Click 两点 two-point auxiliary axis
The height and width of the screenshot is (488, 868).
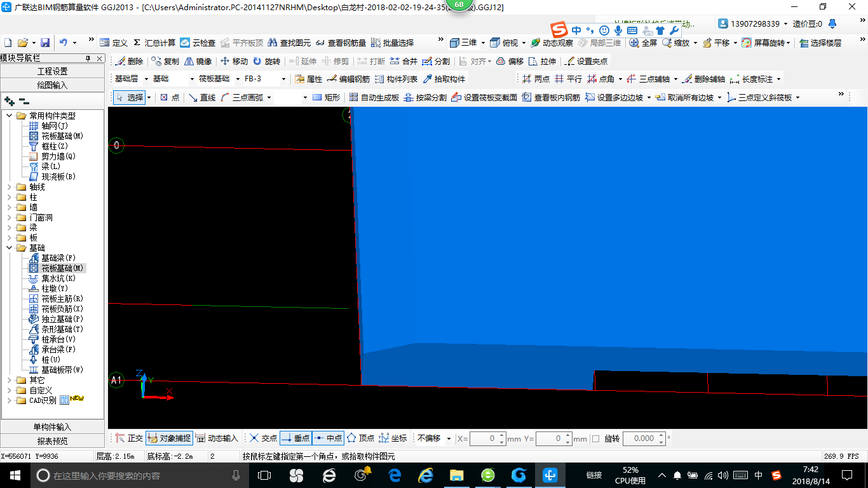(536, 79)
